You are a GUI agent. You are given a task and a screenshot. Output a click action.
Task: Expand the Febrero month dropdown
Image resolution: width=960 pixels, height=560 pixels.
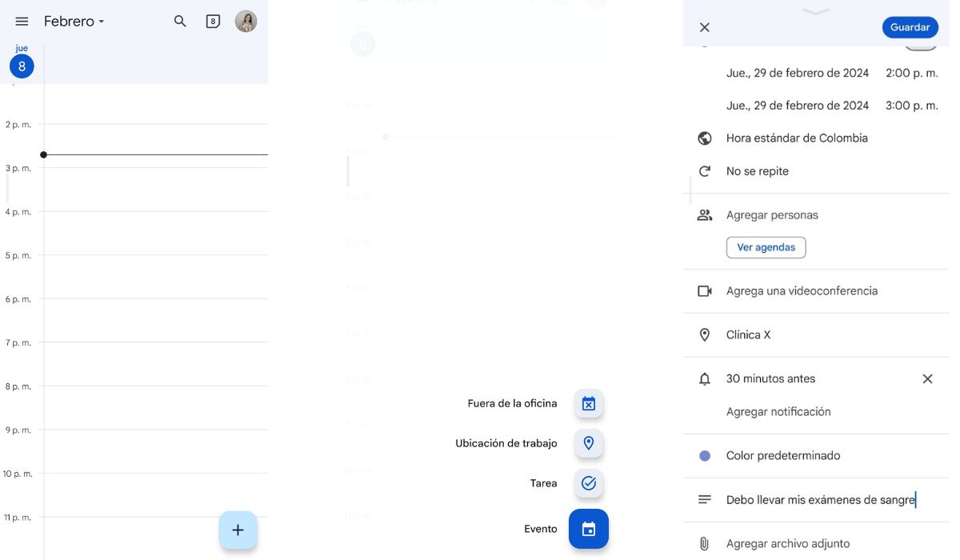(74, 22)
